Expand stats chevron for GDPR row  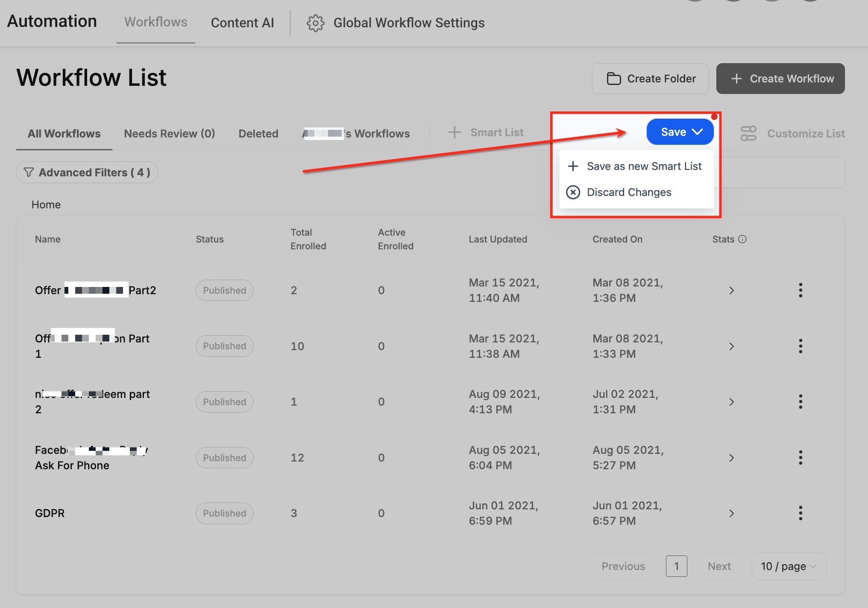[x=731, y=513]
